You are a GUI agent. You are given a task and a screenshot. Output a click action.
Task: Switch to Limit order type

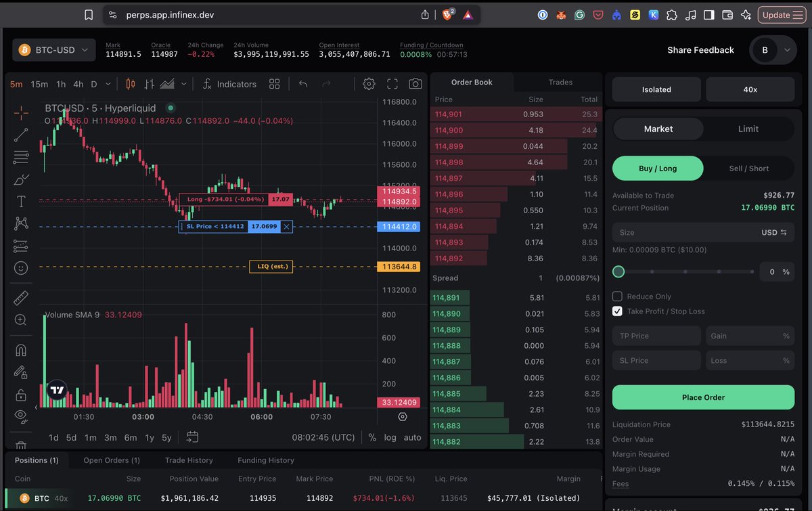coord(748,129)
